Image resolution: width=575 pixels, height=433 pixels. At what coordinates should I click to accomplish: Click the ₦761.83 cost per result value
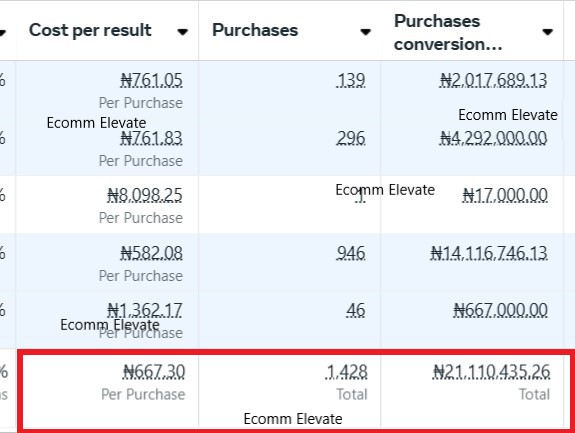[x=151, y=138]
